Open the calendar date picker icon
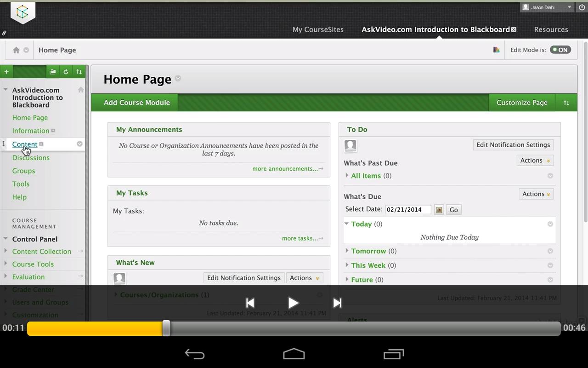Viewport: 588px width, 368px height. tap(439, 210)
